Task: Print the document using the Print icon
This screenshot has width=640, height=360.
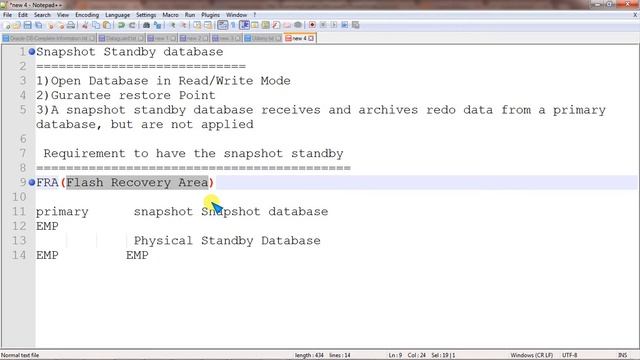Action: pos(71,25)
